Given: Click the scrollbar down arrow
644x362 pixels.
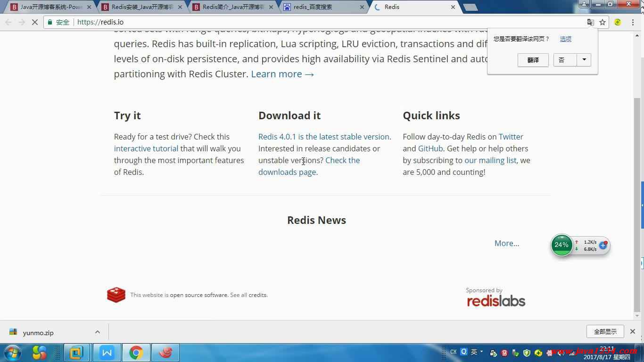Looking at the screenshot, I should pos(637,316).
